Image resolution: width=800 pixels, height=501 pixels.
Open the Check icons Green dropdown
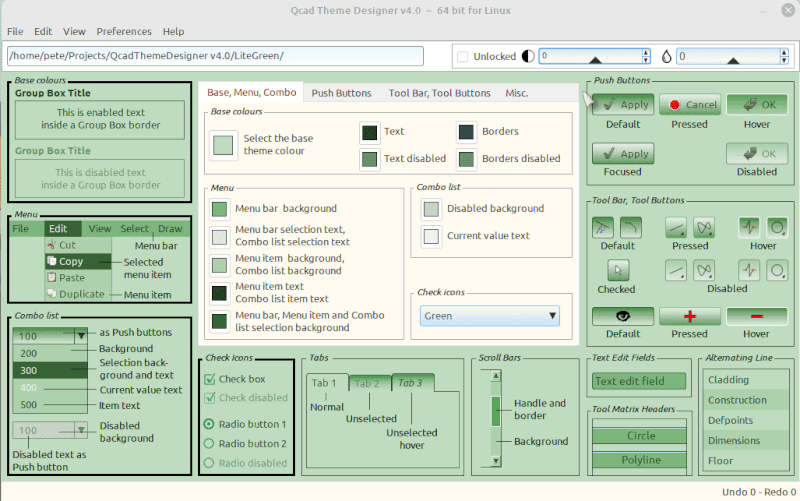(x=489, y=316)
